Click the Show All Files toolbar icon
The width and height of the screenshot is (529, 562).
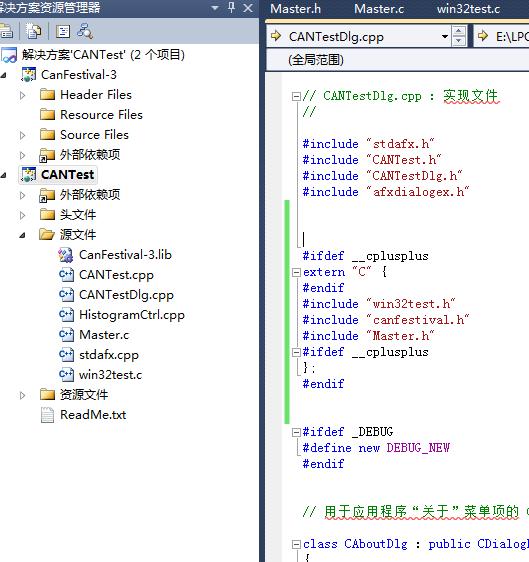coord(33,32)
